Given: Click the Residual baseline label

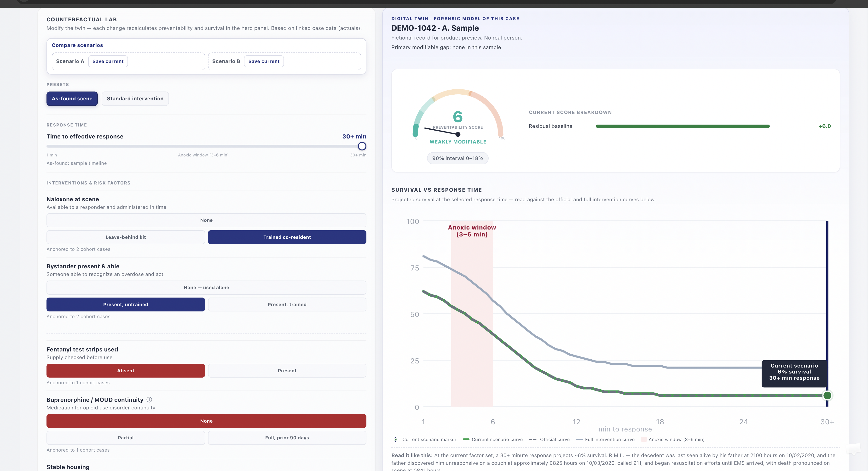Looking at the screenshot, I should coord(550,126).
